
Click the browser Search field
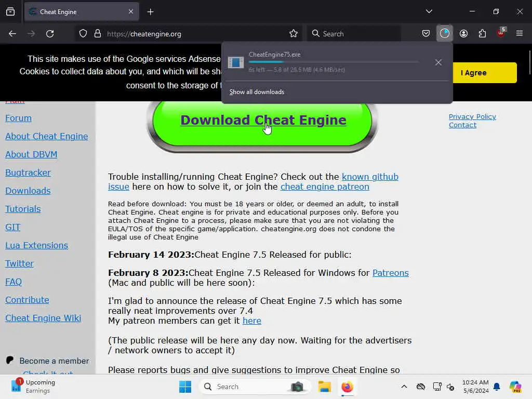pos(354,34)
